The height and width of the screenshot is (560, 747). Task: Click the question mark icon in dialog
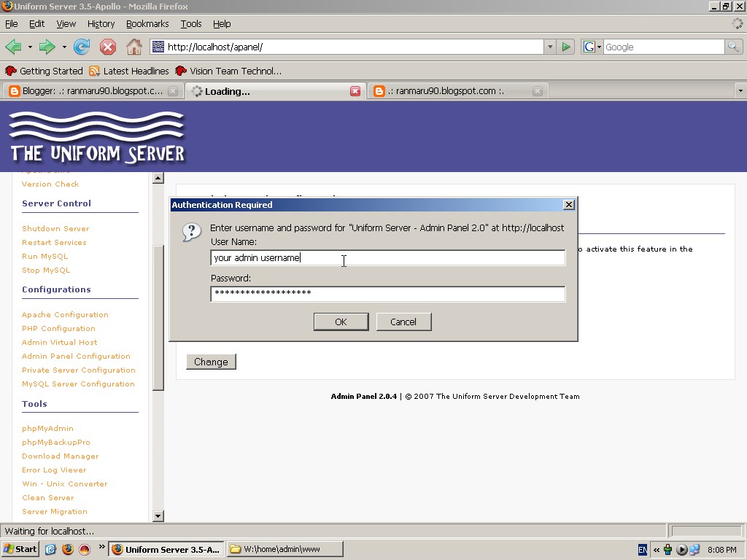(192, 233)
